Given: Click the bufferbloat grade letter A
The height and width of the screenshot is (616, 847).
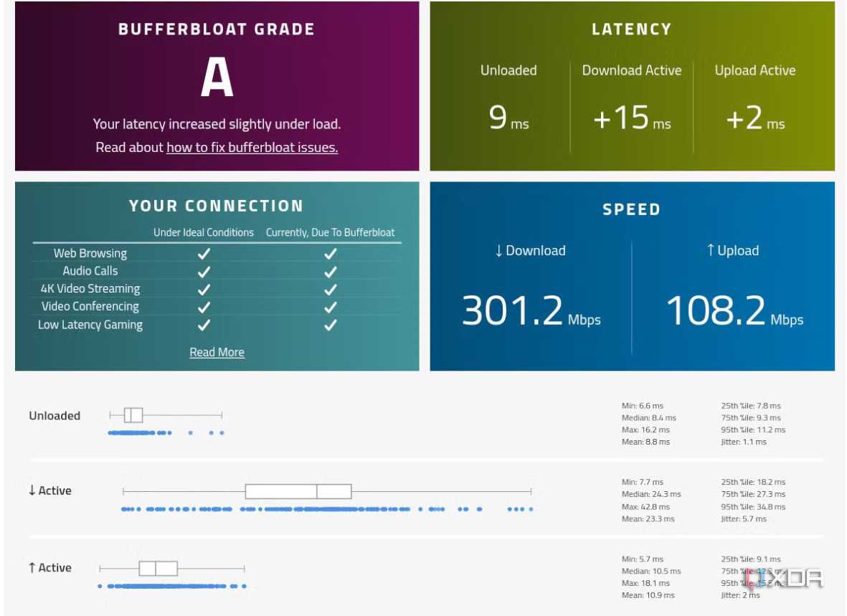Looking at the screenshot, I should (x=217, y=77).
